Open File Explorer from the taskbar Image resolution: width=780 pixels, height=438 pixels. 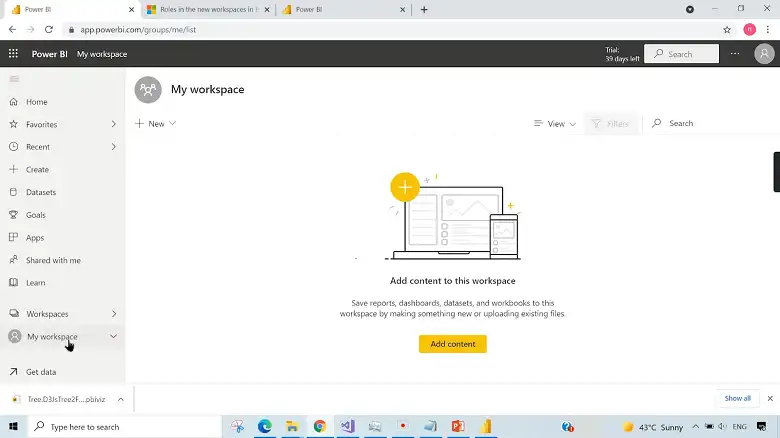coord(292,427)
